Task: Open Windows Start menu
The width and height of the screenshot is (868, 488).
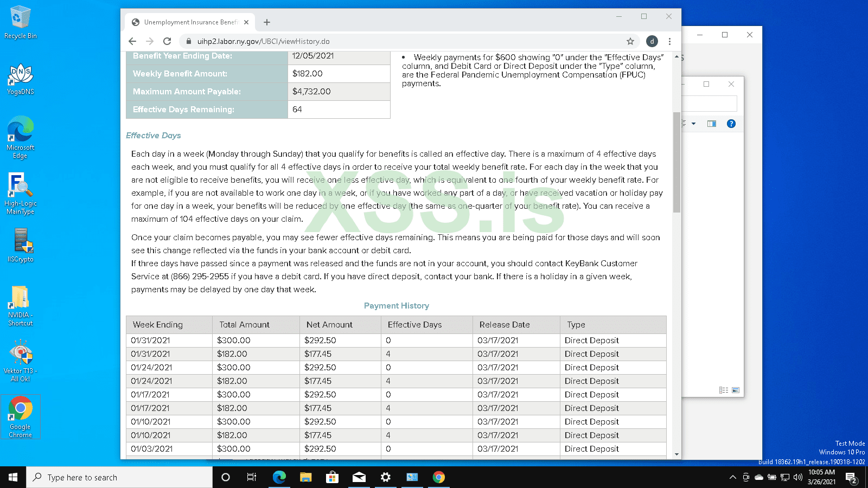Action: (13, 477)
